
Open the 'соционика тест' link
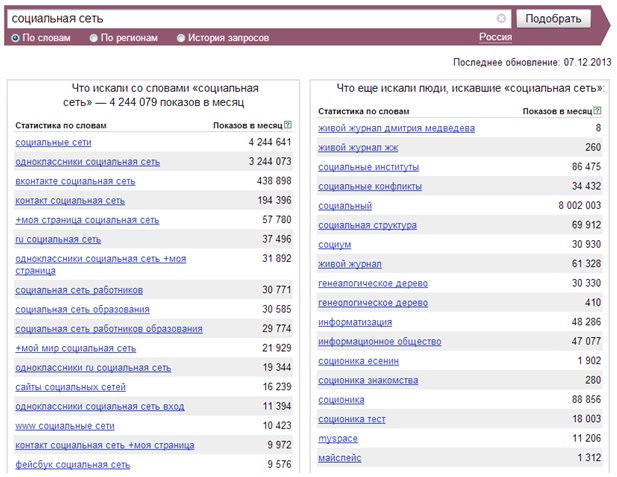click(x=352, y=420)
